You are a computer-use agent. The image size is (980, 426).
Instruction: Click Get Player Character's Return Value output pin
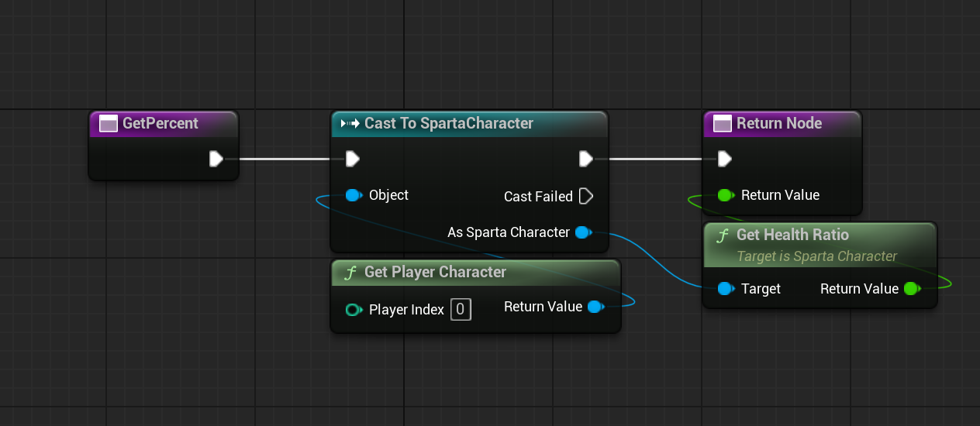[595, 307]
